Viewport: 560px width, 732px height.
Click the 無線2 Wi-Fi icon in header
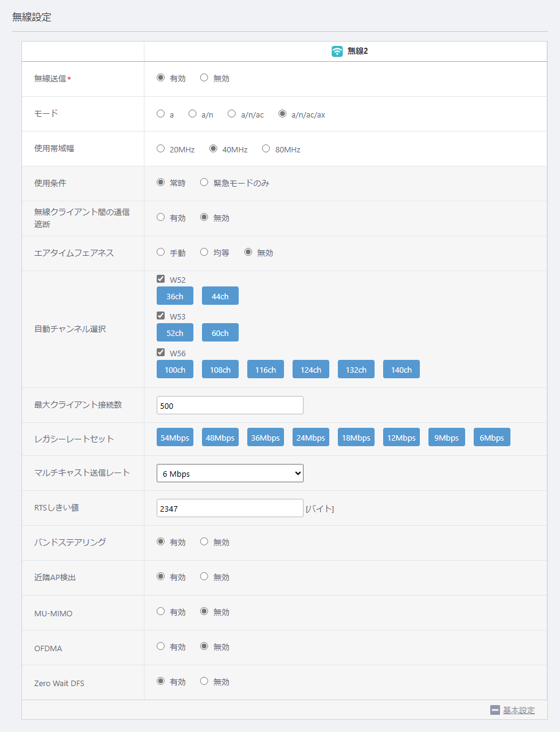click(x=337, y=51)
